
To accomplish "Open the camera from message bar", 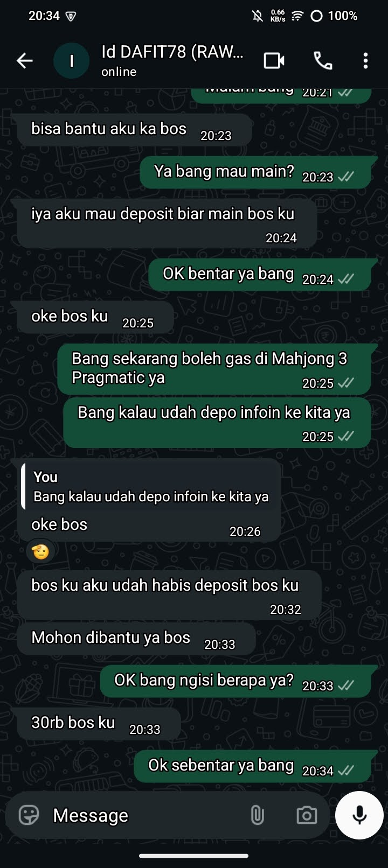I will click(307, 815).
